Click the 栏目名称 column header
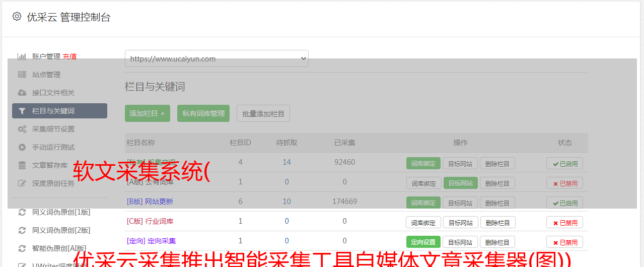 point(141,143)
